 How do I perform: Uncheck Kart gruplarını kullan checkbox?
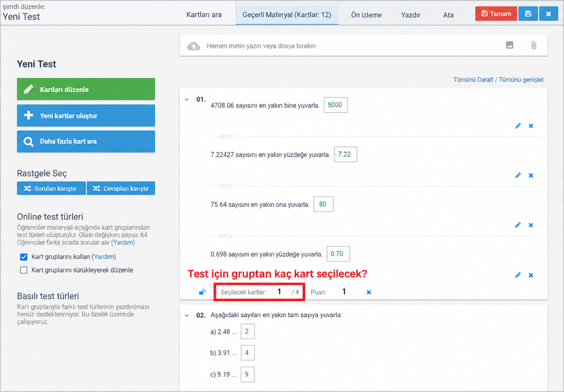tap(24, 257)
